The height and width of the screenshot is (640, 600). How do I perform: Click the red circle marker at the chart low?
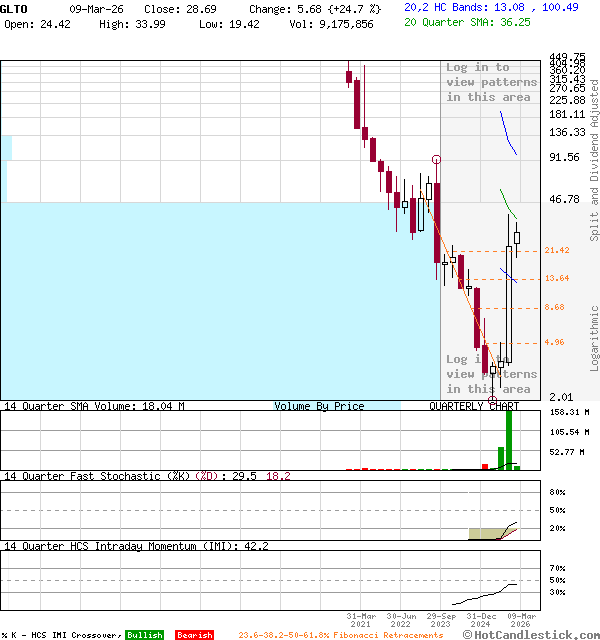[x=492, y=400]
